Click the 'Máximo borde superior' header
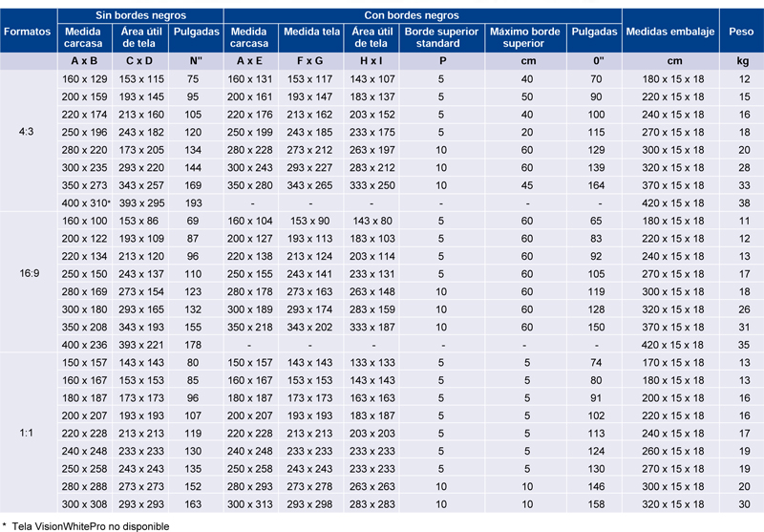764x532 pixels. click(x=523, y=37)
